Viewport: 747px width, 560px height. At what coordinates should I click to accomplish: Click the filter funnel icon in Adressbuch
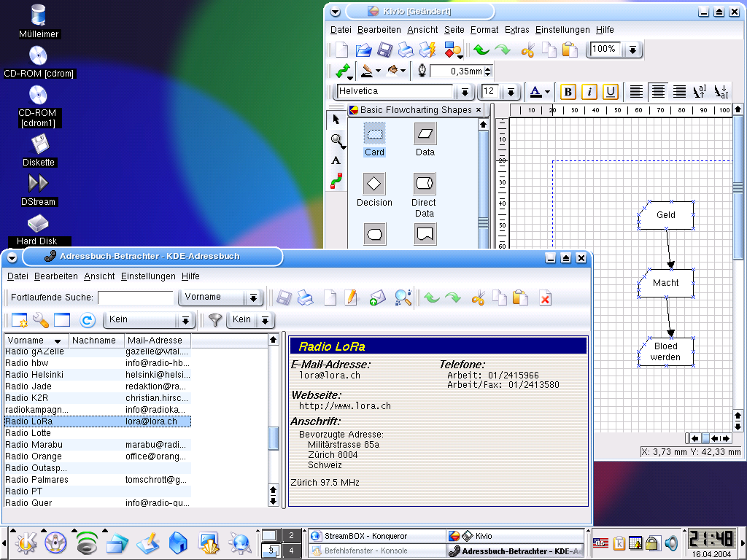pos(214,319)
